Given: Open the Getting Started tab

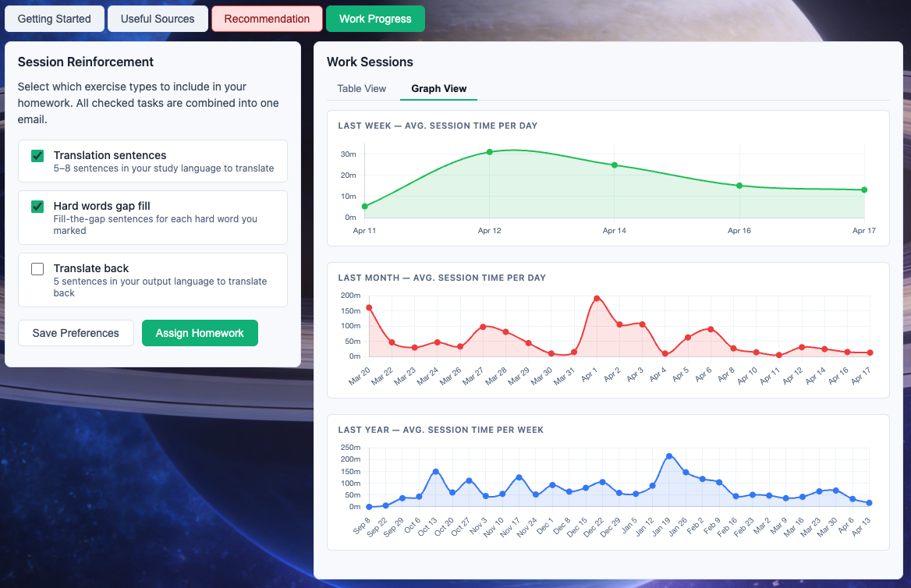Looking at the screenshot, I should pyautogui.click(x=55, y=19).
